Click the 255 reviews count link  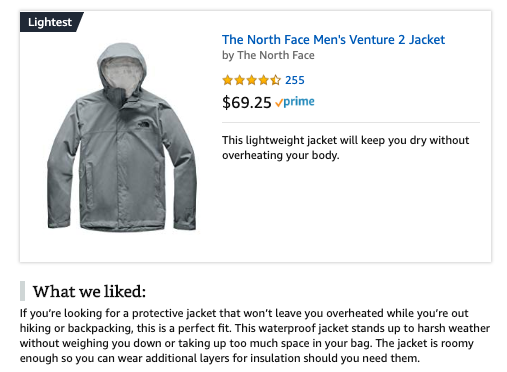[x=295, y=80]
